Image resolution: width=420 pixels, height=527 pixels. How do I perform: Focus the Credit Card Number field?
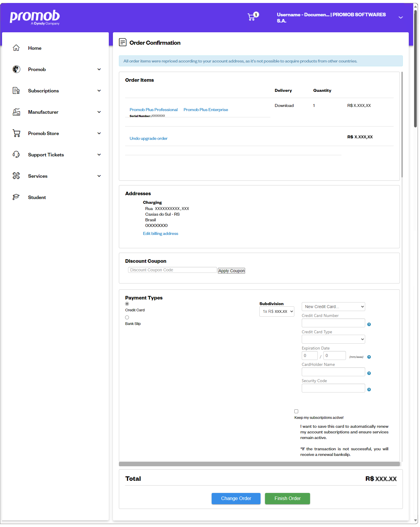pyautogui.click(x=333, y=323)
